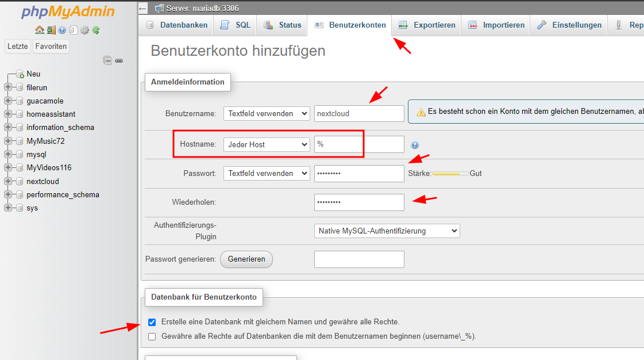Open Passwort type dropdown
This screenshot has width=644, height=360.
coord(267,174)
